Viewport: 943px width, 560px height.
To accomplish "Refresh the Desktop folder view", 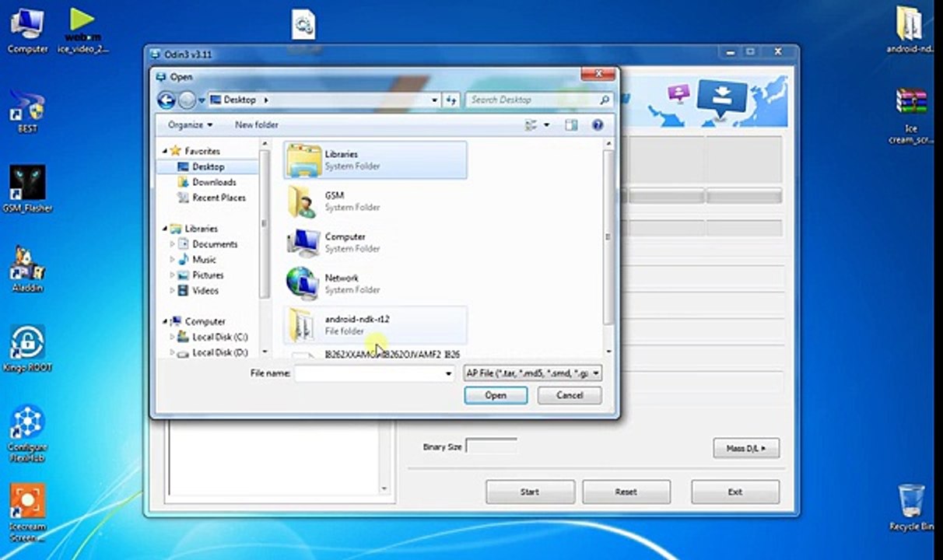I will click(450, 100).
